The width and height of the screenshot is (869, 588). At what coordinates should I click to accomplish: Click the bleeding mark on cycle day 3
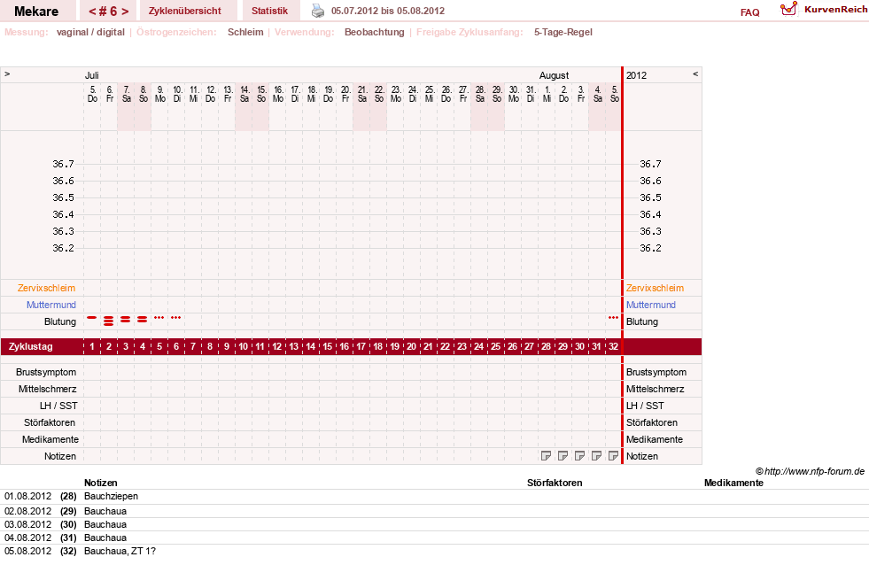(x=125, y=319)
